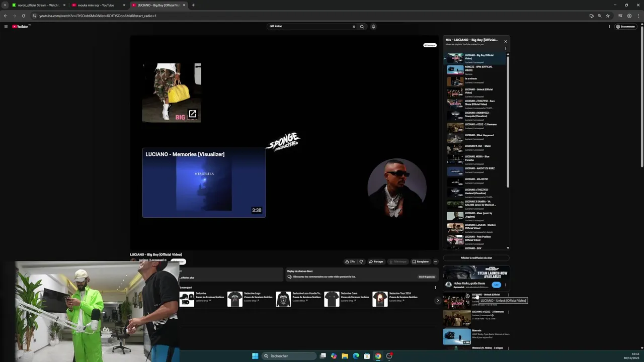Open options for the sponsored ad
The height and width of the screenshot is (362, 644).
click(506, 285)
